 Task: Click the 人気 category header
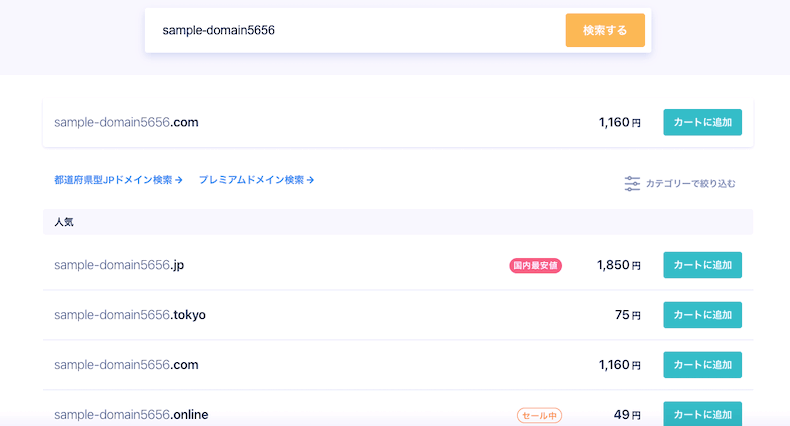[398, 222]
